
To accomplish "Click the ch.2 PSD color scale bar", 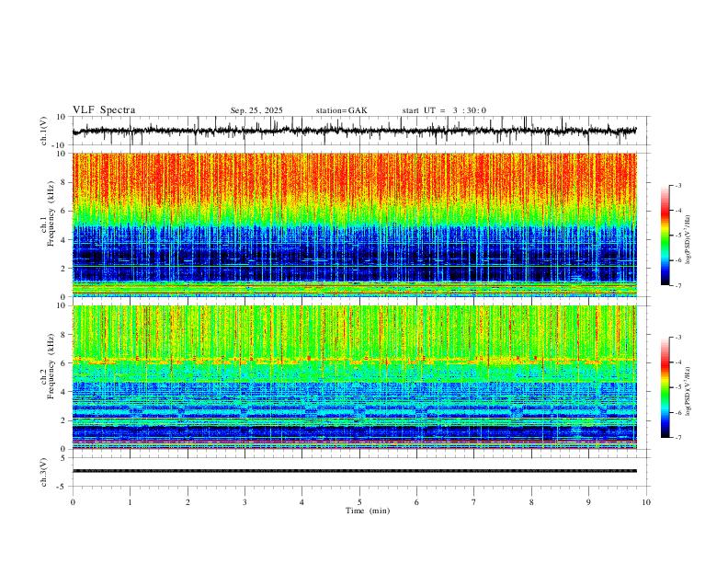I will coord(665,387).
